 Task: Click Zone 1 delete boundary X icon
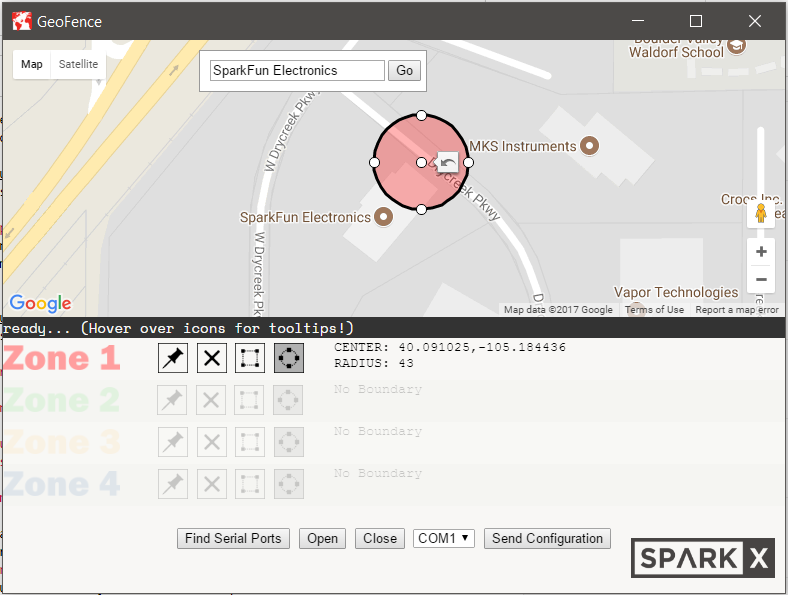[x=212, y=358]
